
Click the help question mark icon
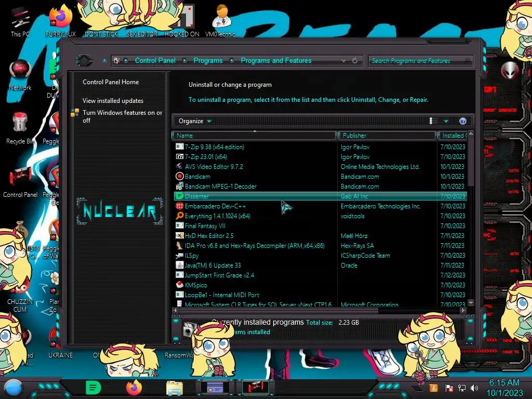pyautogui.click(x=463, y=121)
